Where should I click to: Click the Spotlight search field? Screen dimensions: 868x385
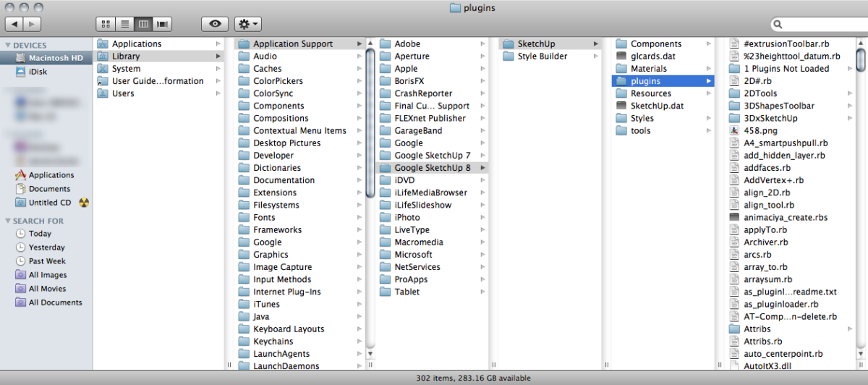click(x=817, y=24)
